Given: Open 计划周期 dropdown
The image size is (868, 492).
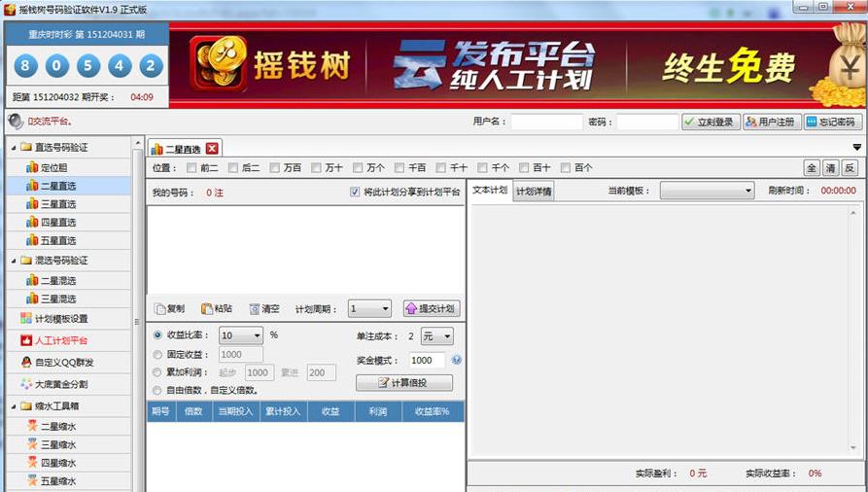Looking at the screenshot, I should (369, 308).
